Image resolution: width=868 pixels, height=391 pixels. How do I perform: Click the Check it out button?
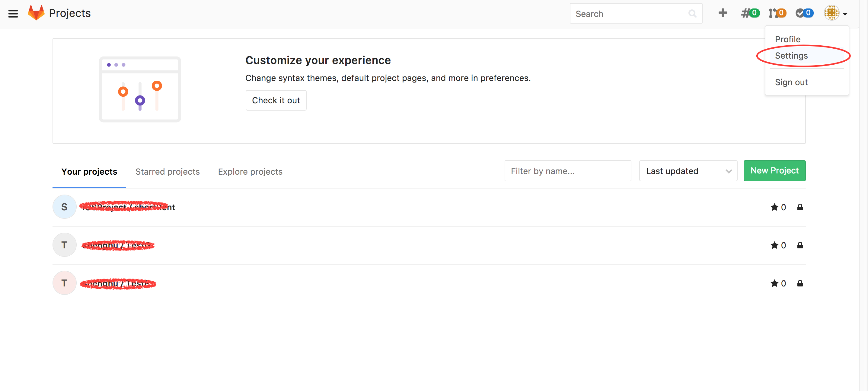coord(276,100)
